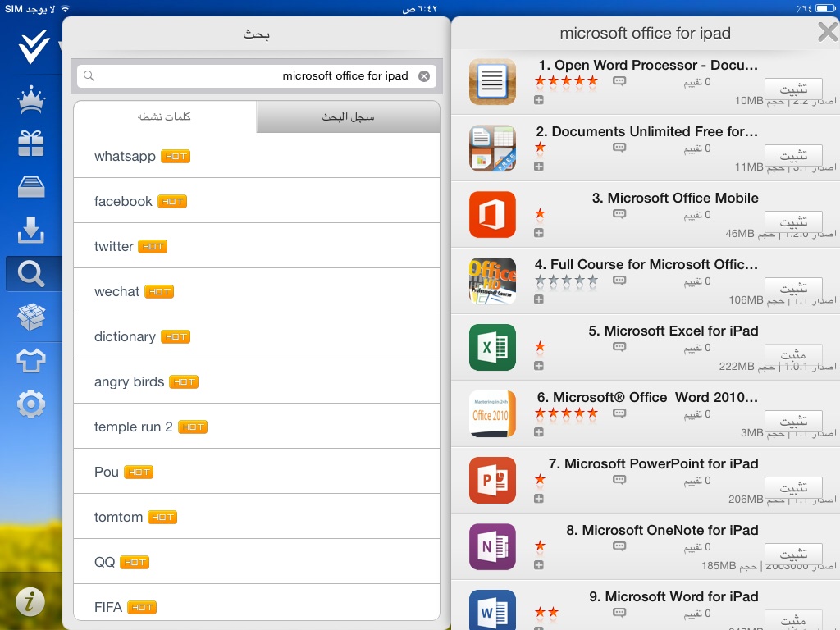This screenshot has width=840, height=630.
Task: Expand plus icon under Open Word Processor
Action: (x=539, y=100)
